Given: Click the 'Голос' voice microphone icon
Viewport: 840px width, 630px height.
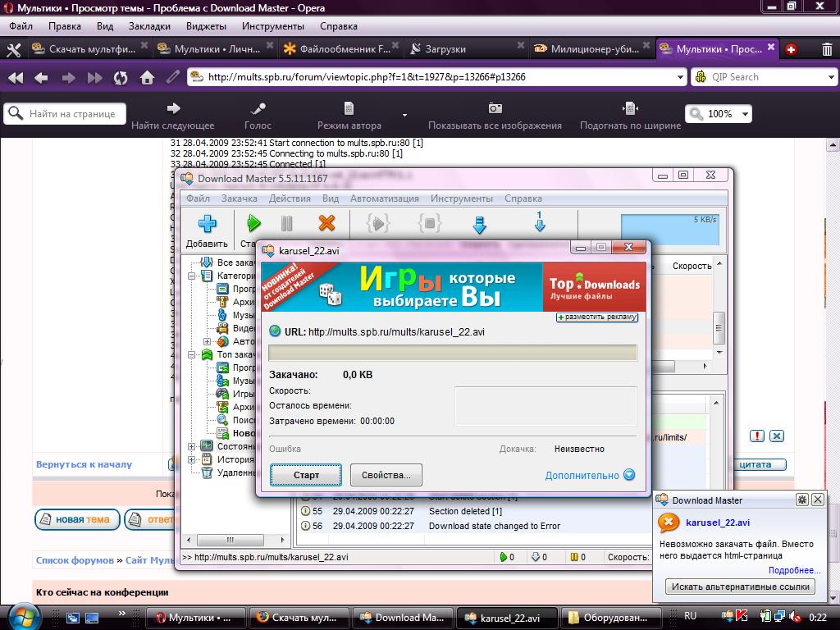Looking at the screenshot, I should click(258, 108).
